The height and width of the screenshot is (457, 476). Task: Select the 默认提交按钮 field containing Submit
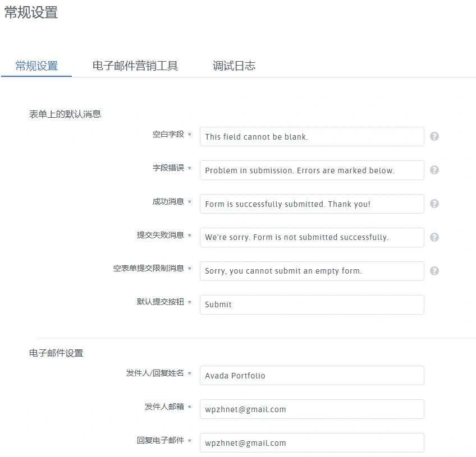pyautogui.click(x=312, y=304)
